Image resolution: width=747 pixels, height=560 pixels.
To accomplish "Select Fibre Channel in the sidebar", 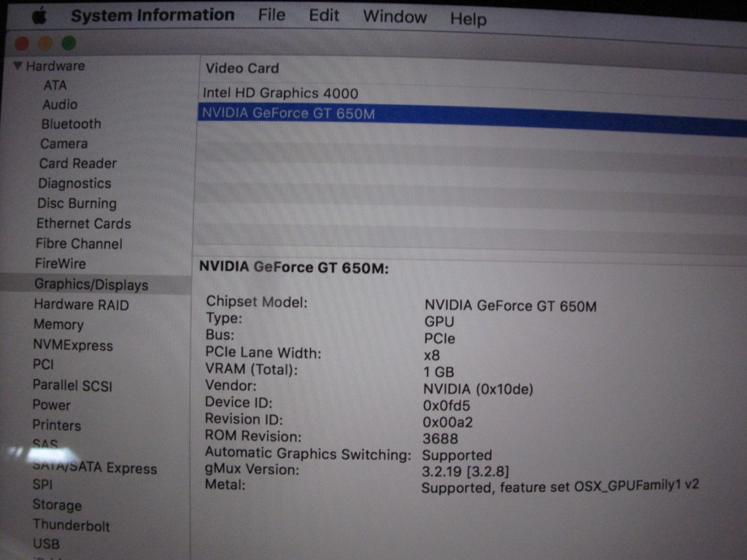I will tap(79, 244).
